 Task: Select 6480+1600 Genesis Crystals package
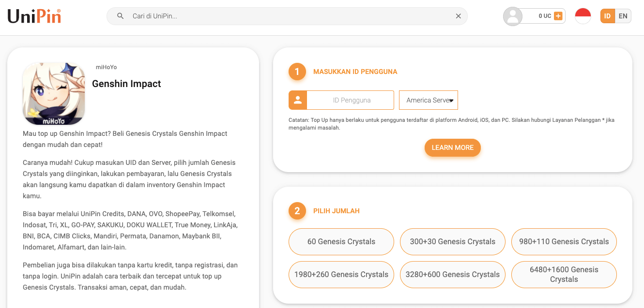(564, 275)
